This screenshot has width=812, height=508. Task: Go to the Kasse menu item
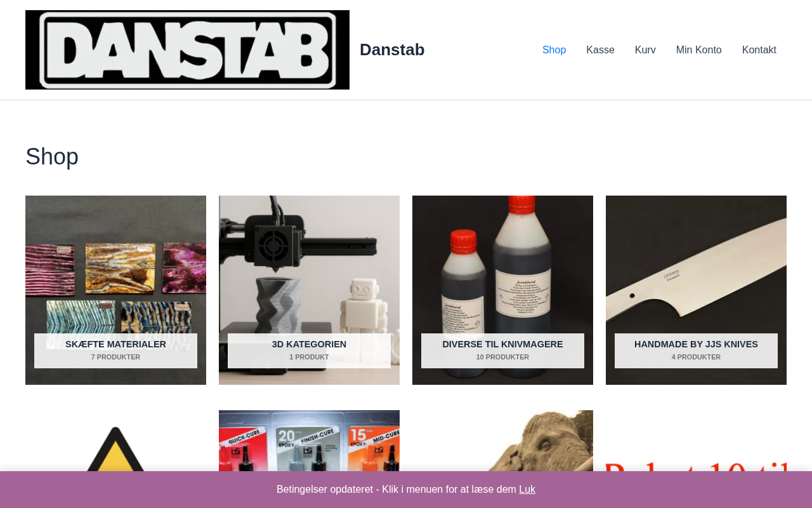coord(600,50)
